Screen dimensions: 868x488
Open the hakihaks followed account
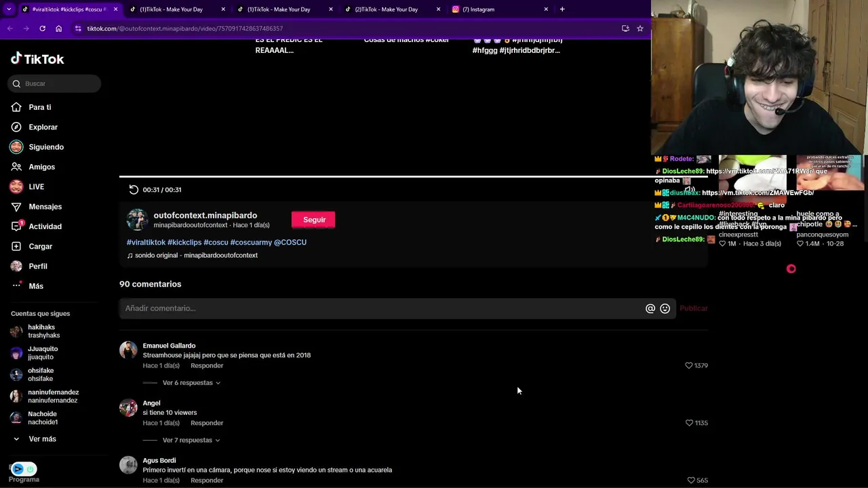click(x=44, y=331)
